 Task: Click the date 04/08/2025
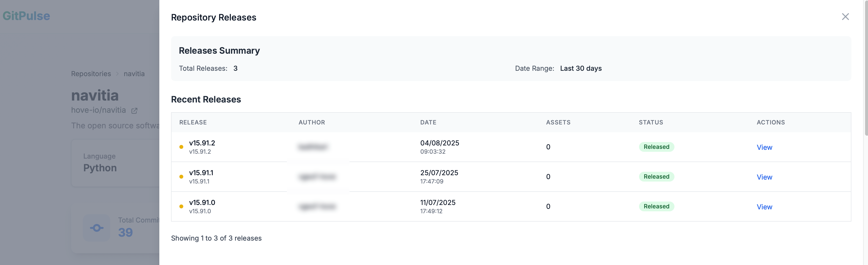tap(440, 143)
